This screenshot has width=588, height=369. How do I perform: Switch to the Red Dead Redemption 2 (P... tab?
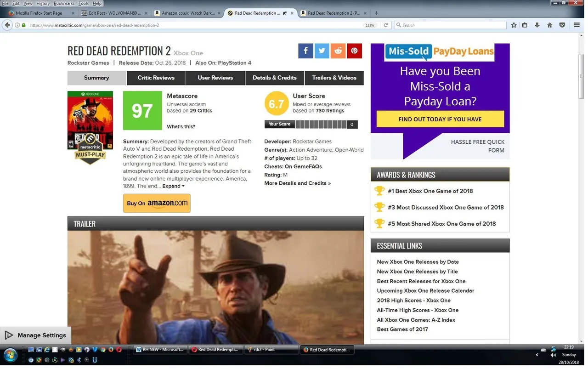click(x=334, y=13)
